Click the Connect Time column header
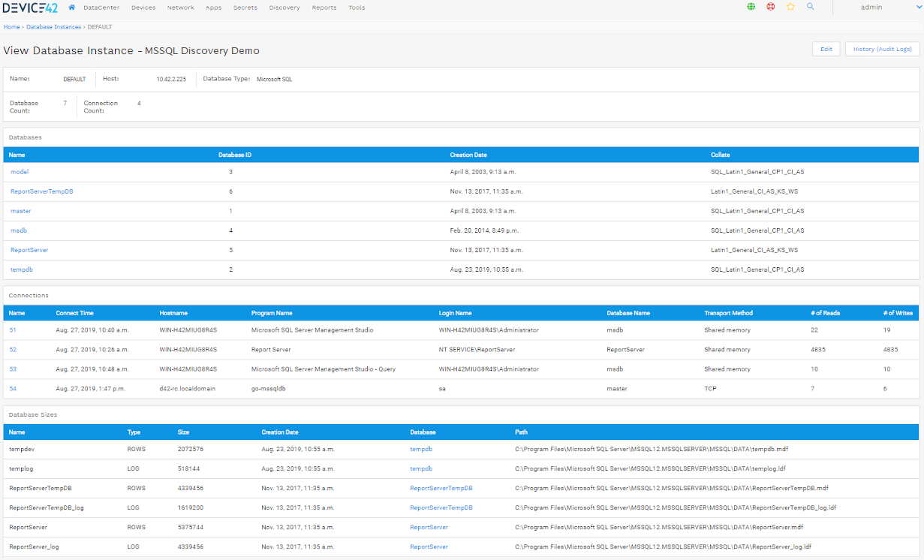Screen dimensions: 924x560 coord(74,313)
